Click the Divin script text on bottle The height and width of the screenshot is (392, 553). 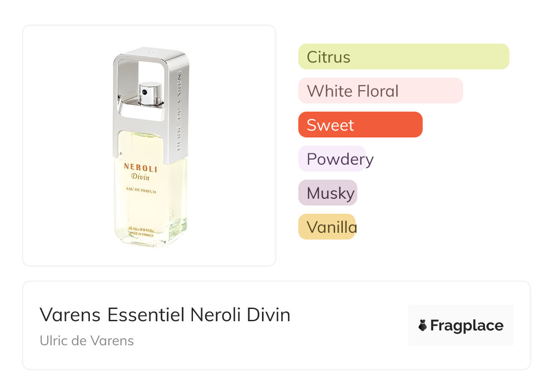[x=140, y=177]
